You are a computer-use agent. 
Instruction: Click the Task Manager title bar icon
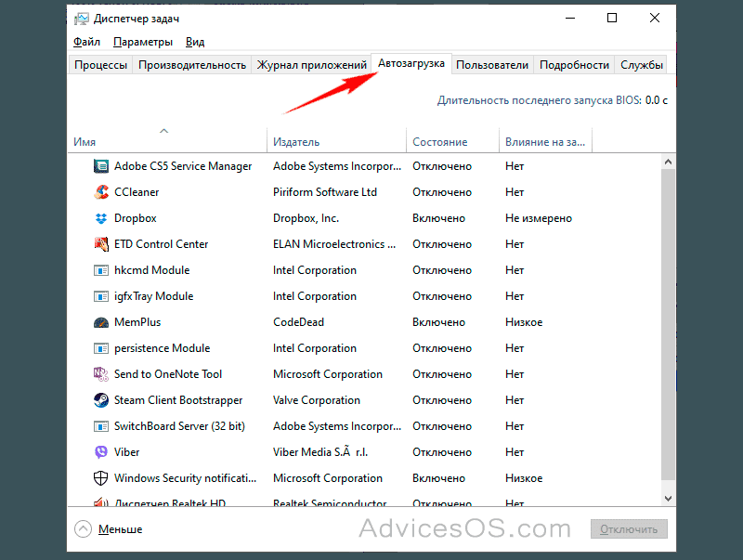pos(82,19)
